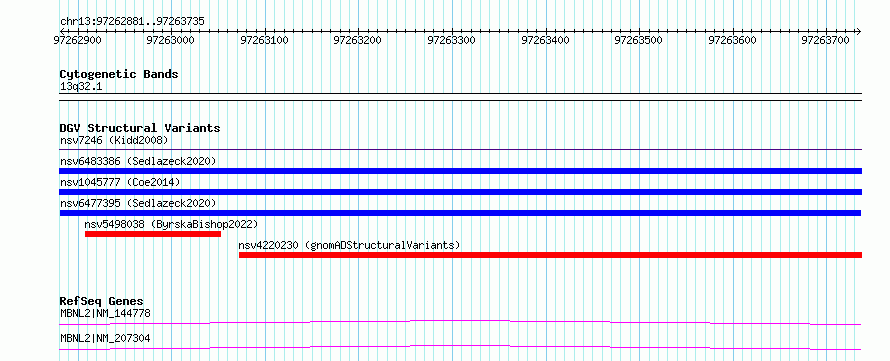This screenshot has height=361, width=890.
Task: Click ruler position 97263300
Action: 452,40
